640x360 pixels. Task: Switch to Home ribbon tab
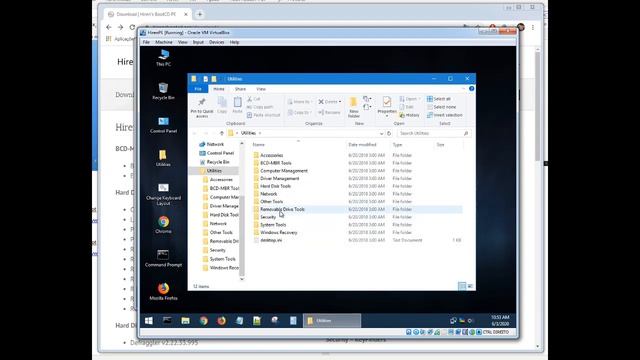click(x=219, y=89)
